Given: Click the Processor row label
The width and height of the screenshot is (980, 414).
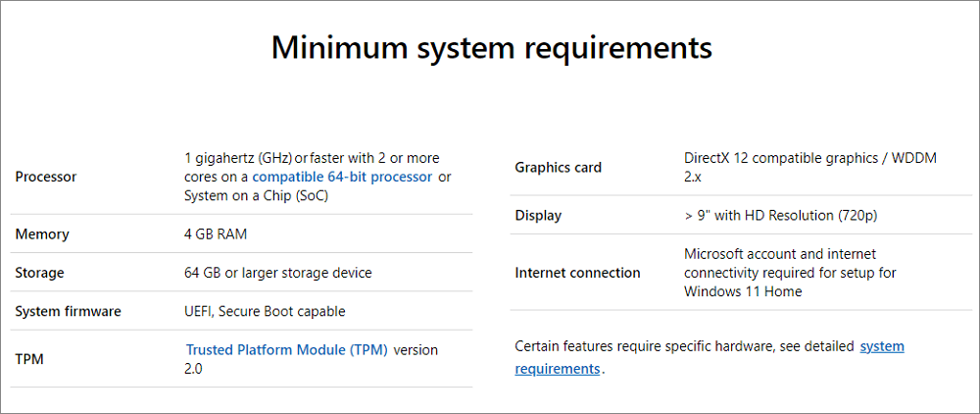Looking at the screenshot, I should click(x=46, y=177).
